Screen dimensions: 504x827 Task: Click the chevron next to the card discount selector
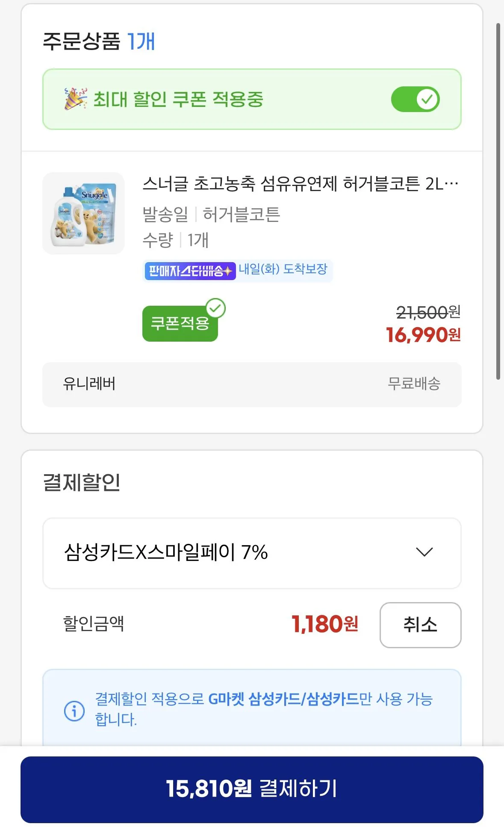click(423, 553)
